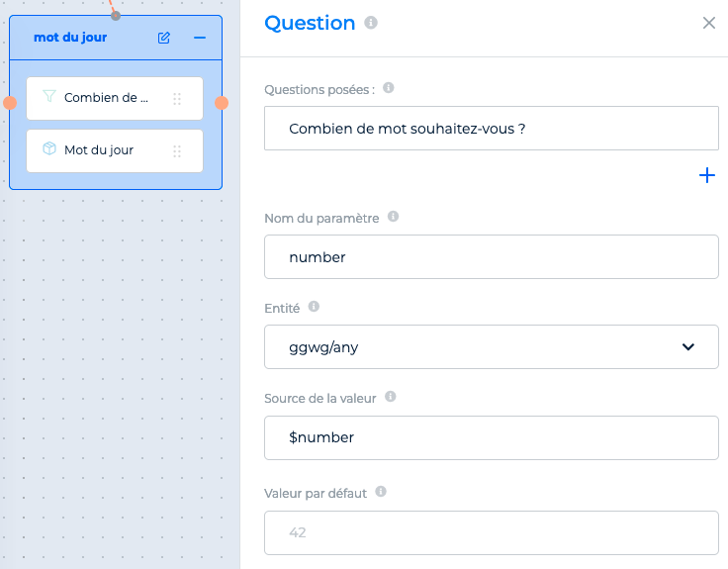Open the Entité dropdown showing ggwg/any
The image size is (728, 569).
pyautogui.click(x=492, y=347)
